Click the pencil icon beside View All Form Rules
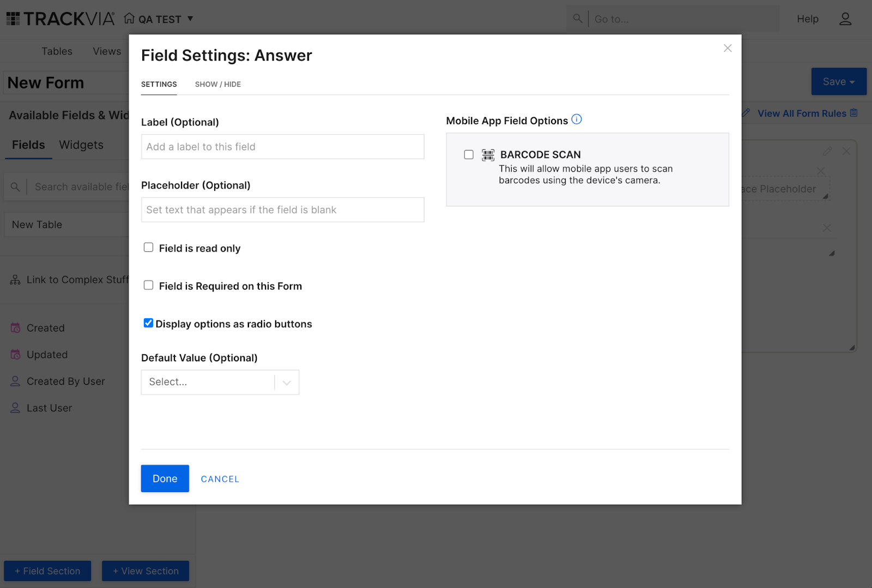 pyautogui.click(x=746, y=113)
